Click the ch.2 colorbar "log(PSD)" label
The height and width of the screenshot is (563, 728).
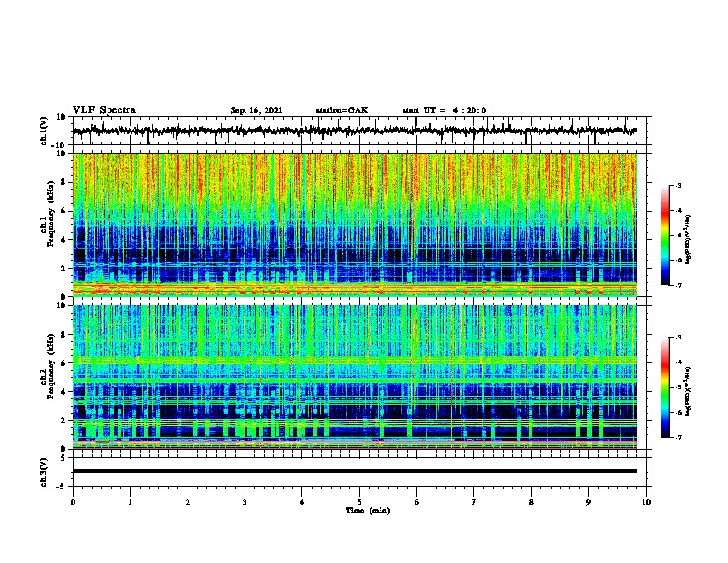click(x=688, y=391)
